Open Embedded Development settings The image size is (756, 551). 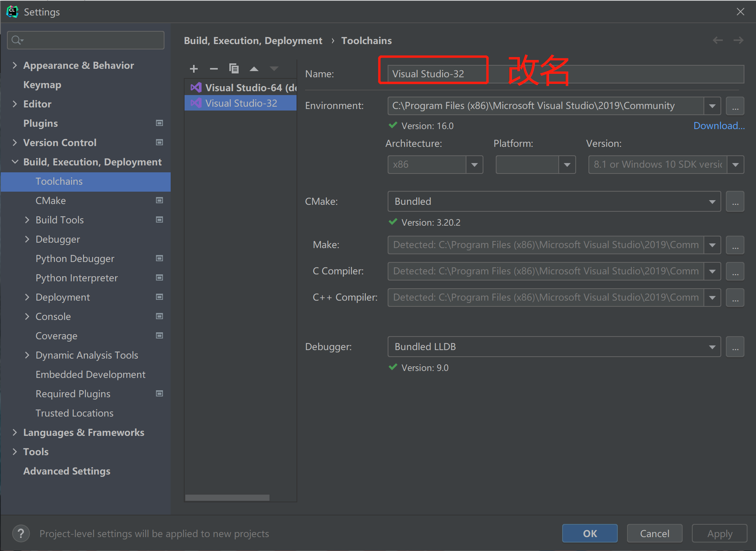tap(90, 374)
